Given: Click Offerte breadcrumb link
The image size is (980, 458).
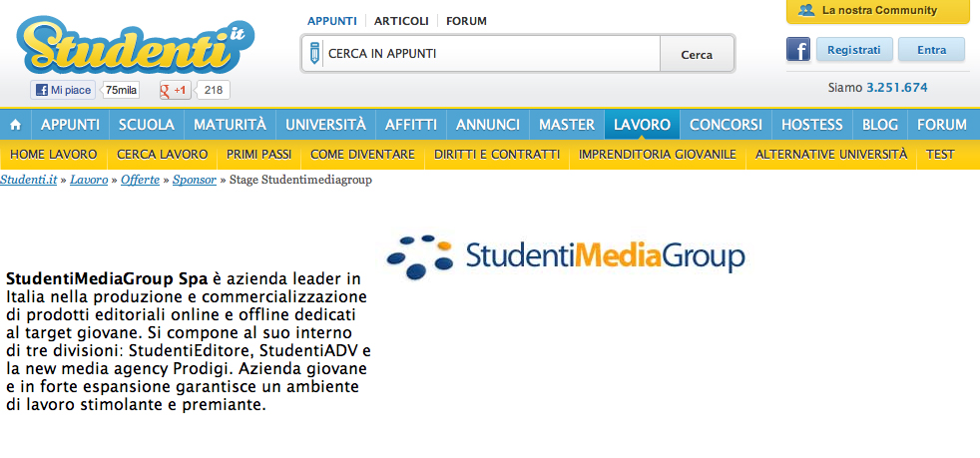Looking at the screenshot, I should point(140,180).
